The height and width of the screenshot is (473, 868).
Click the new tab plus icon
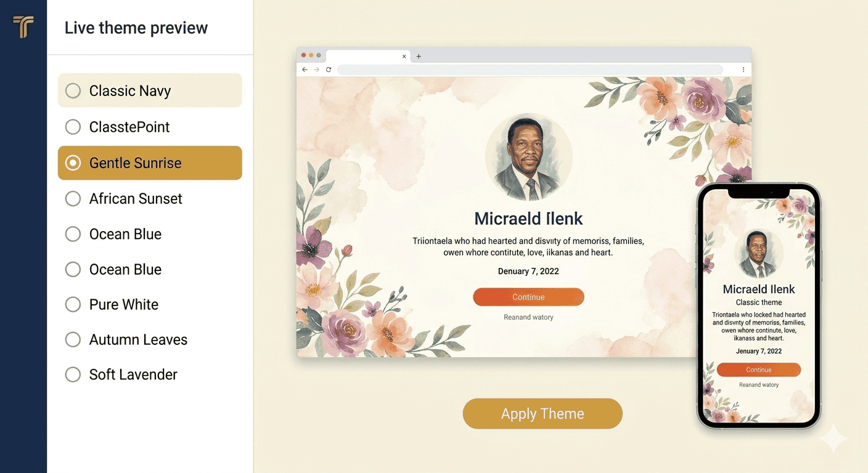[x=418, y=55]
